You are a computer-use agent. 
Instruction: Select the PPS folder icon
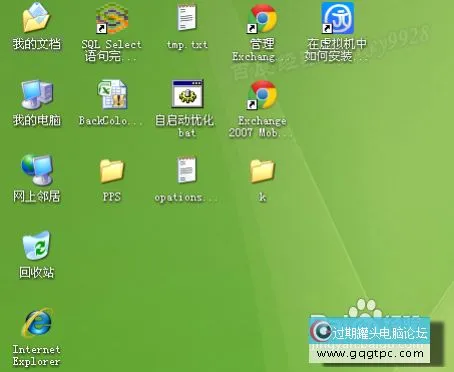(x=112, y=171)
